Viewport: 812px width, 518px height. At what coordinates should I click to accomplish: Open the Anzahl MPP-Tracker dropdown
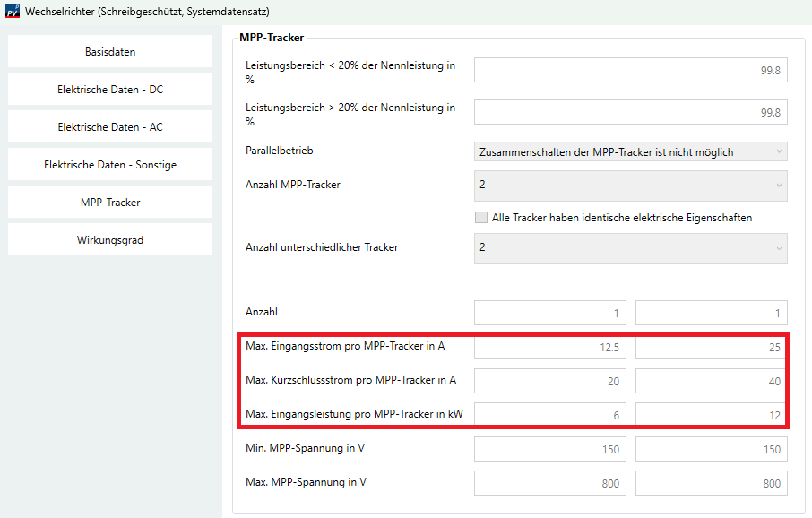pyautogui.click(x=630, y=186)
